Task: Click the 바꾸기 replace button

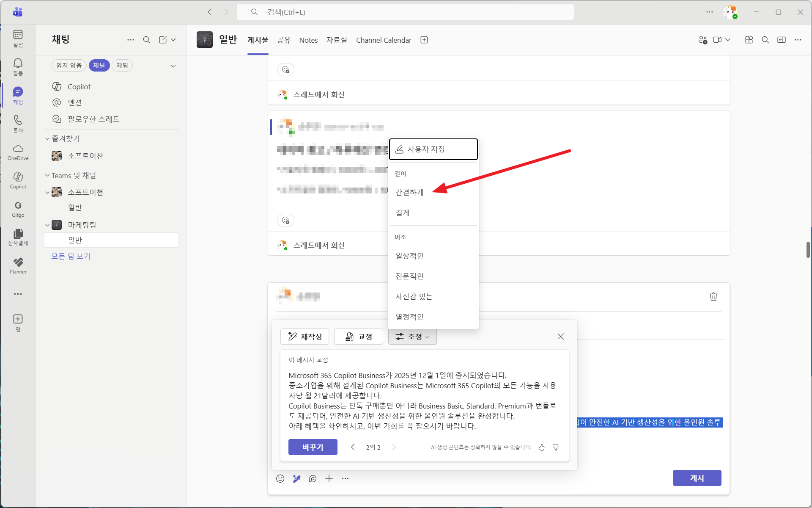Action: (313, 447)
